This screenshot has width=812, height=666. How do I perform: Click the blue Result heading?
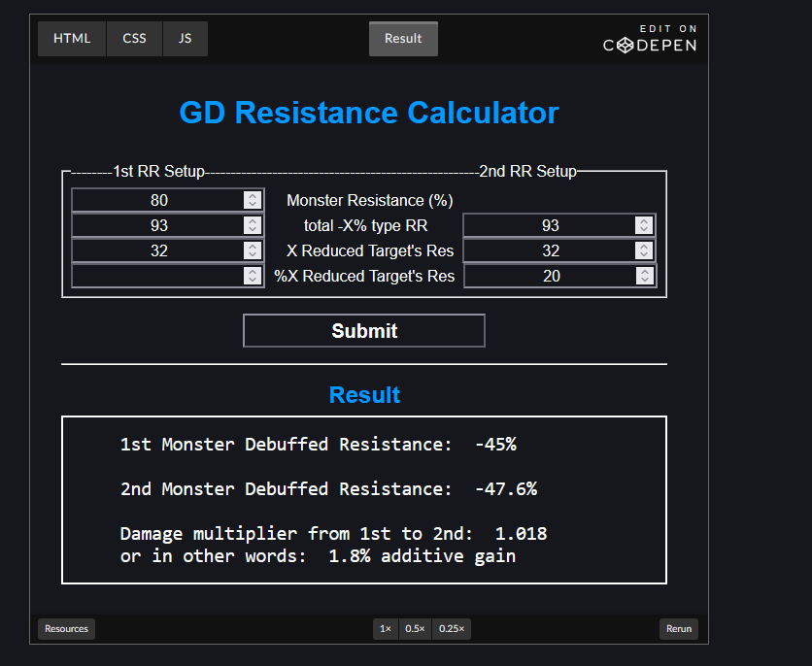click(364, 395)
